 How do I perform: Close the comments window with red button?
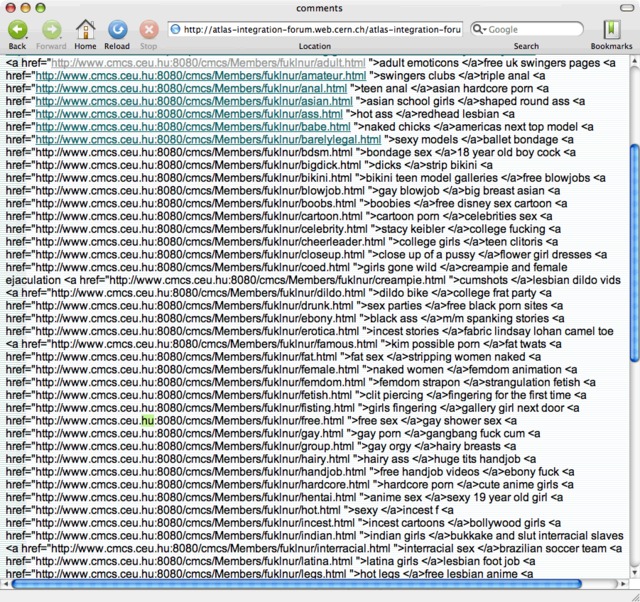pyautogui.click(x=11, y=8)
